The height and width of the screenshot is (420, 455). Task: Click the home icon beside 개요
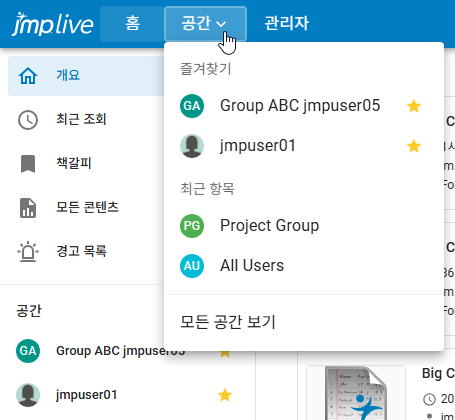tap(28, 76)
